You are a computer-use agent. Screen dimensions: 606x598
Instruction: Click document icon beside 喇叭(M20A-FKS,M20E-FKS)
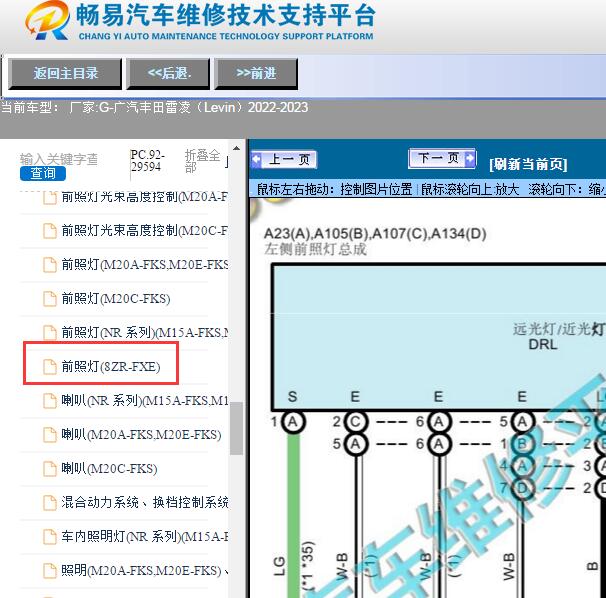click(49, 434)
